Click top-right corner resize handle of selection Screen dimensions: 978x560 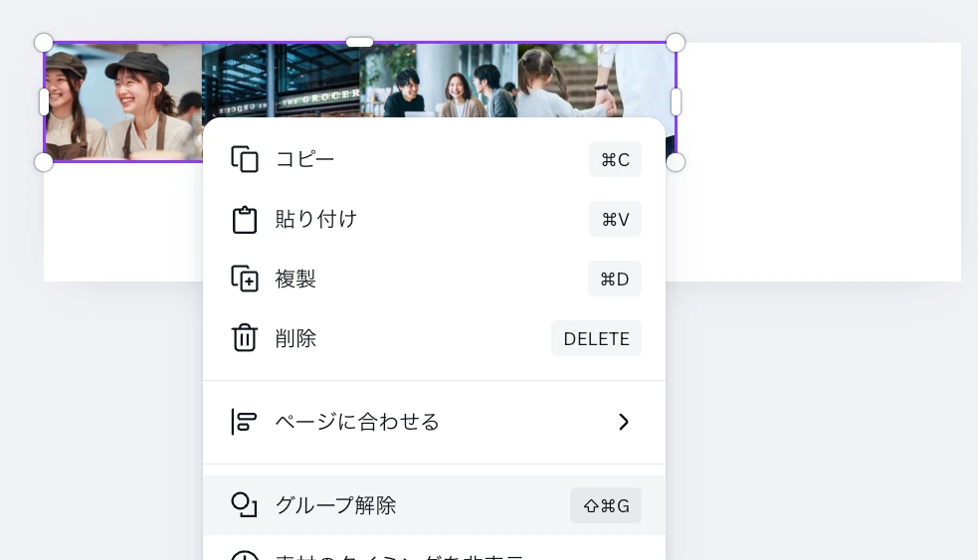click(676, 43)
